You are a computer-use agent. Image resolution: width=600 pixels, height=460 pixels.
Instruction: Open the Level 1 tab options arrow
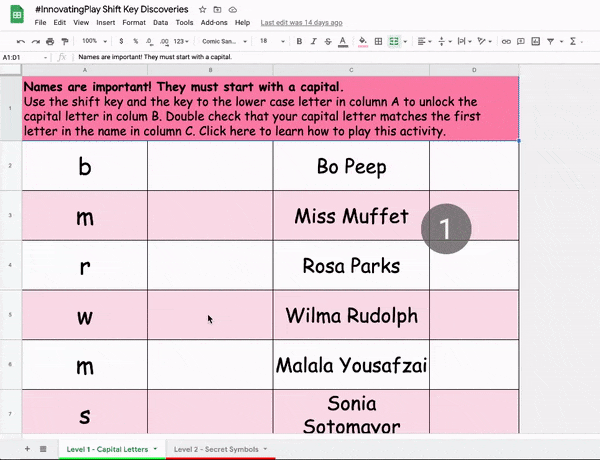(155, 449)
